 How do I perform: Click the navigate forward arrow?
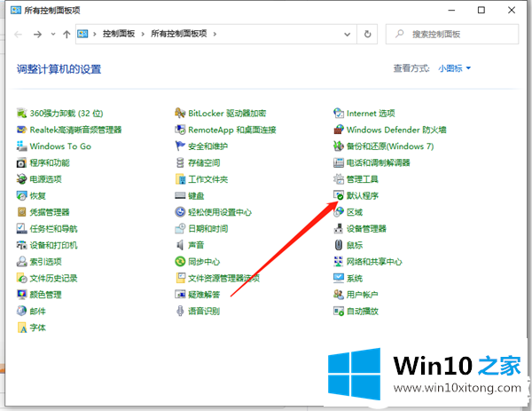point(37,34)
